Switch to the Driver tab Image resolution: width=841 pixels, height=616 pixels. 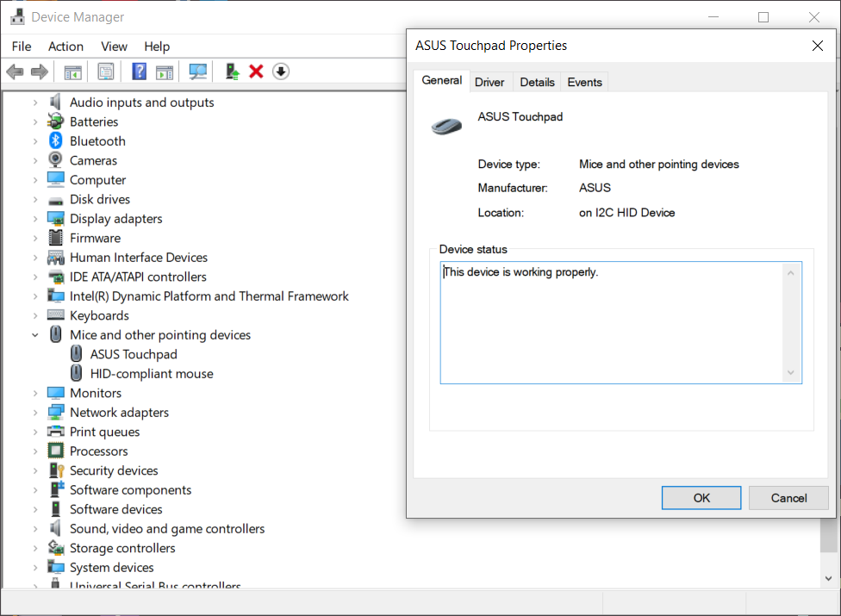(x=490, y=81)
